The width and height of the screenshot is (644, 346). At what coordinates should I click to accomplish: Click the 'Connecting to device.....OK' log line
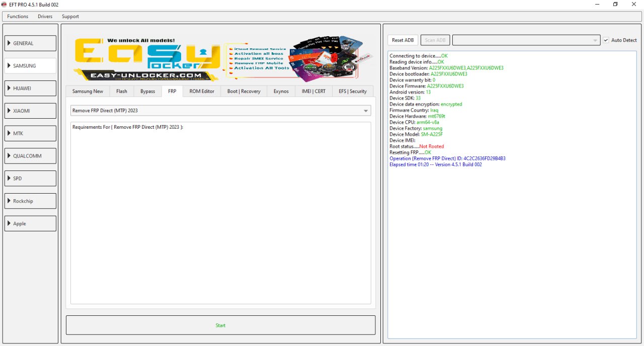click(x=419, y=56)
